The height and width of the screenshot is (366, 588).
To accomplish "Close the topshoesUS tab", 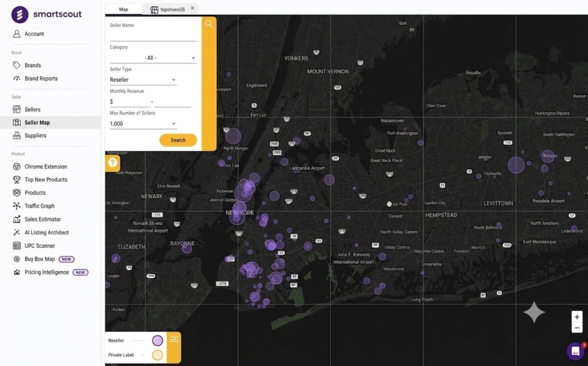I will pyautogui.click(x=192, y=8).
